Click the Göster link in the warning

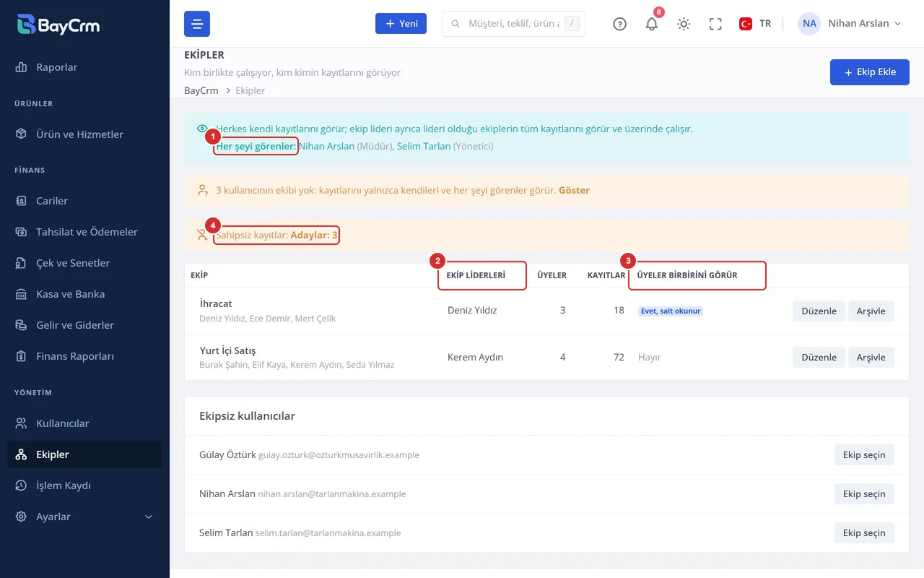(x=574, y=191)
